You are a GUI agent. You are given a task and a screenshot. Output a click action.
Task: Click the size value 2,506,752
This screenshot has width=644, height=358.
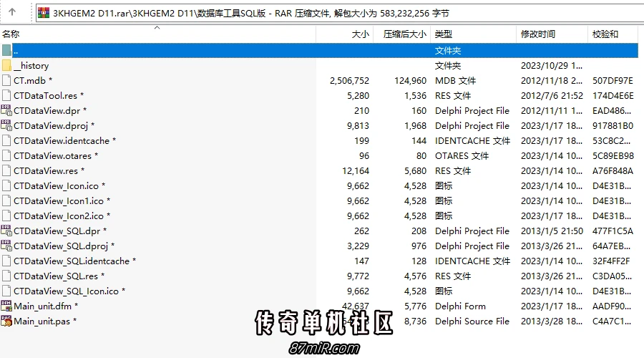[x=349, y=81]
